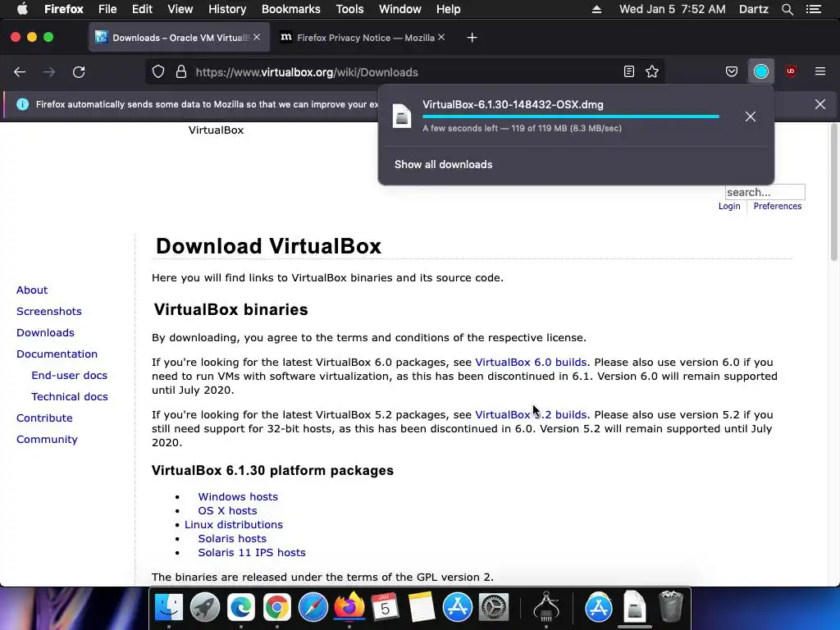Open a new tab with plus button
Image resolution: width=840 pixels, height=630 pixels.
(x=472, y=38)
